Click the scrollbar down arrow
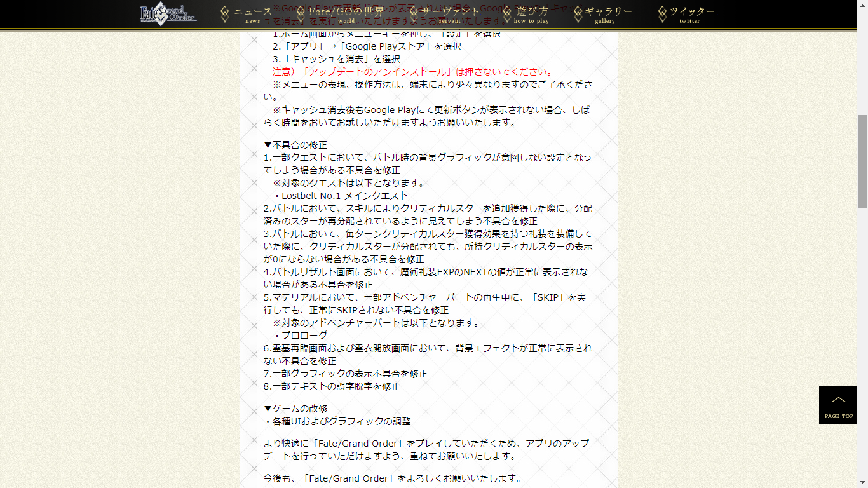The height and width of the screenshot is (488, 868). [862, 483]
